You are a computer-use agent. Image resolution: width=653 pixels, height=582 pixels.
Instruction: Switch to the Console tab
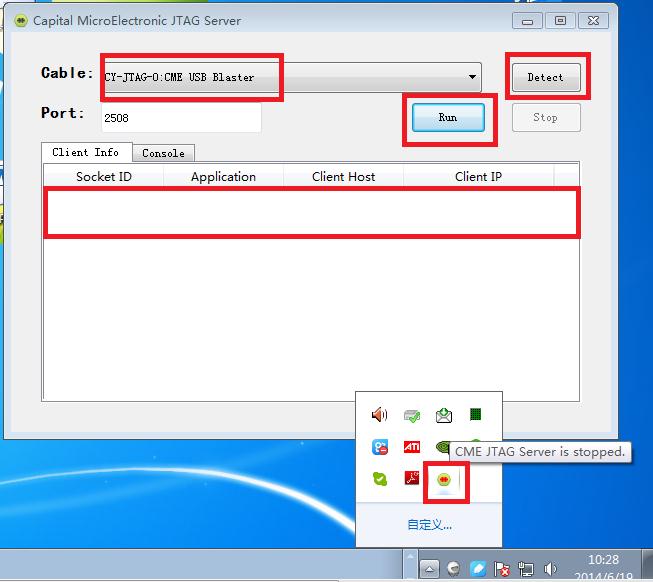[163, 153]
